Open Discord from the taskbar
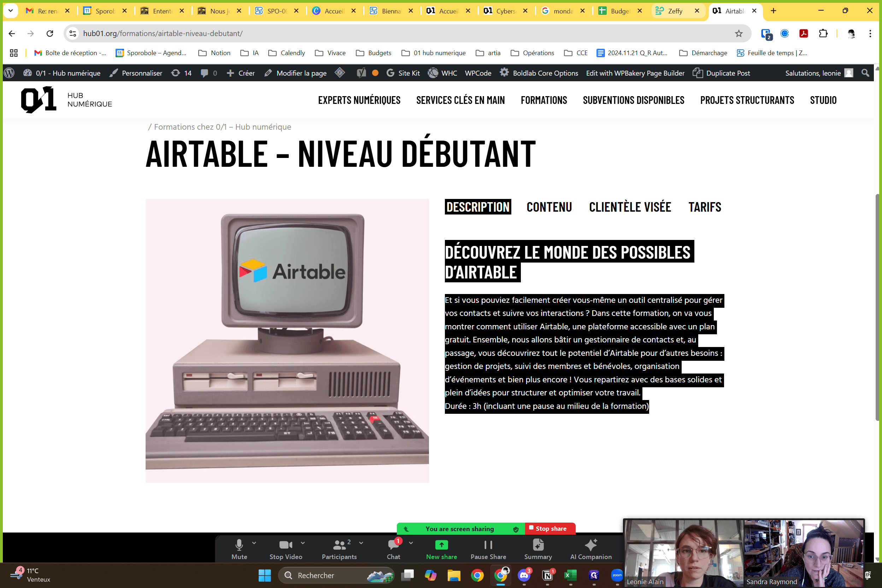This screenshot has height=588, width=882. point(524,575)
